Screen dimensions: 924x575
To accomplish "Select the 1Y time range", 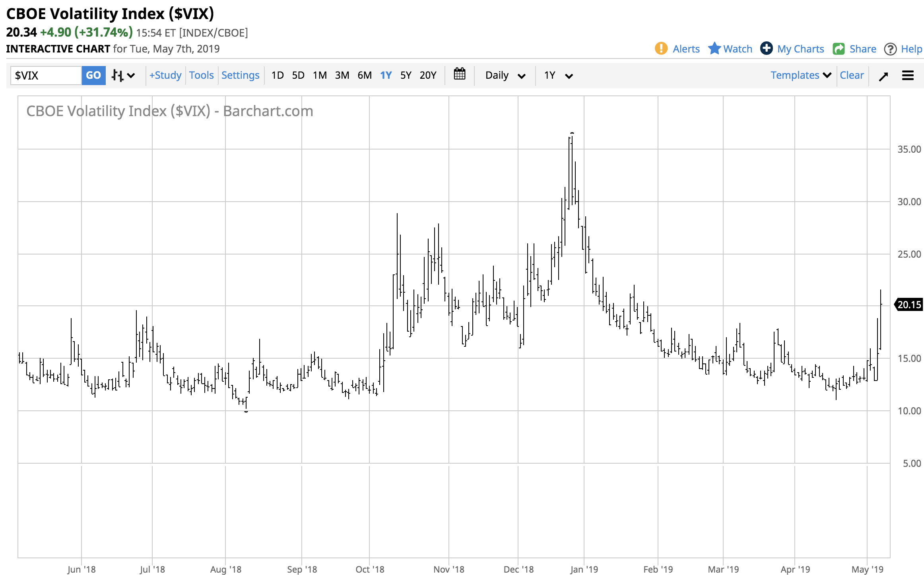I will [x=386, y=75].
